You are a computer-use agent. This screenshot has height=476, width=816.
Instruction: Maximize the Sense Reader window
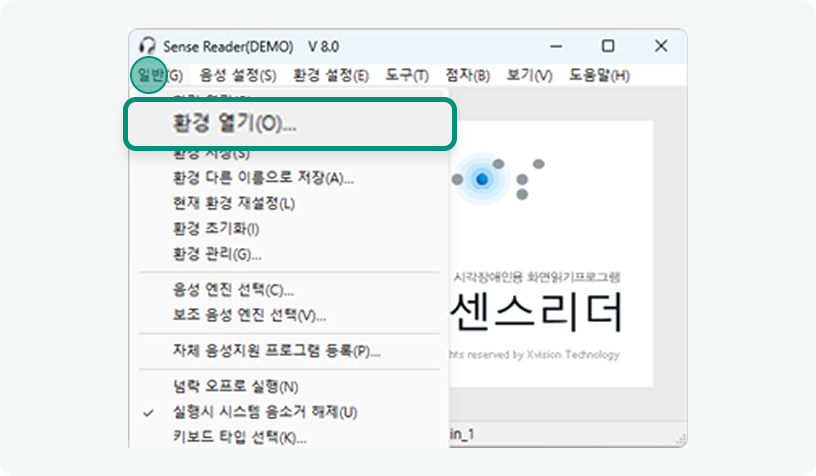pos(608,46)
